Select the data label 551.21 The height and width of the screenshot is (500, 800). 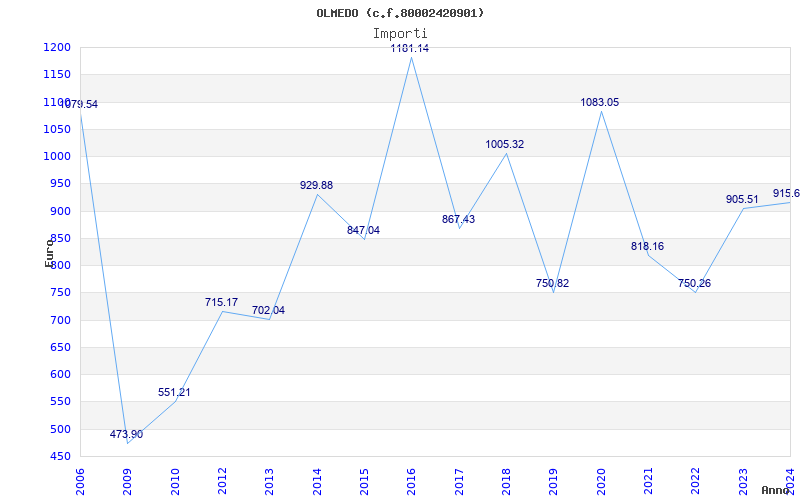coord(174,392)
